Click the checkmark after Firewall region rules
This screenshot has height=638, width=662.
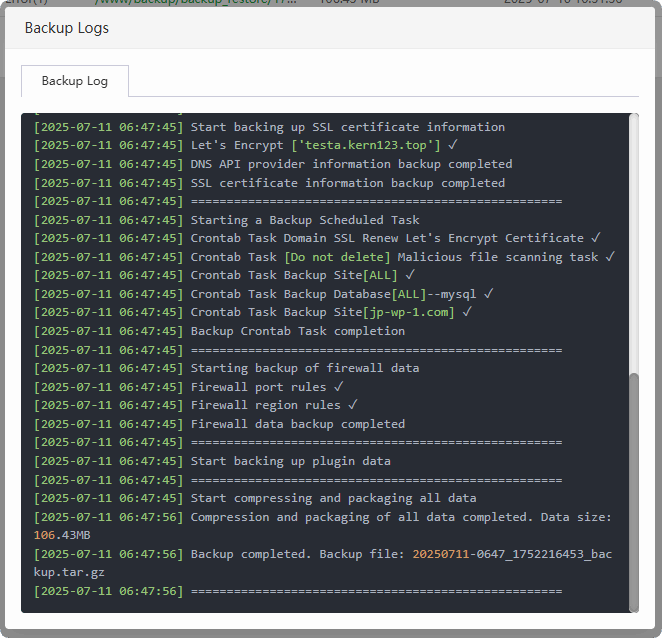pyautogui.click(x=353, y=405)
